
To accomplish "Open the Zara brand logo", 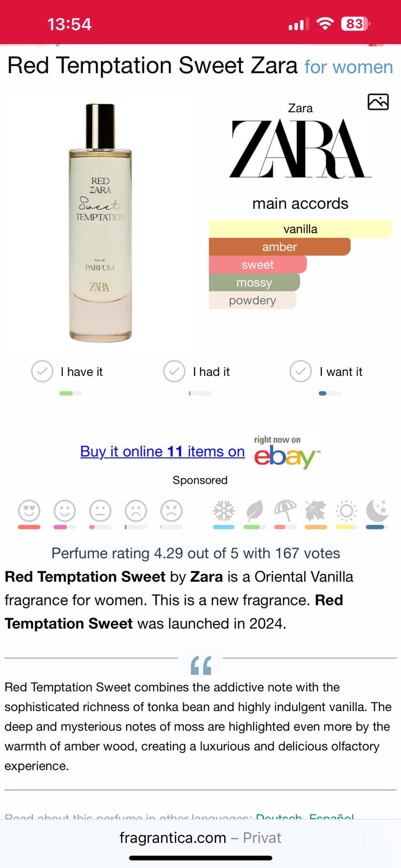I will [300, 149].
